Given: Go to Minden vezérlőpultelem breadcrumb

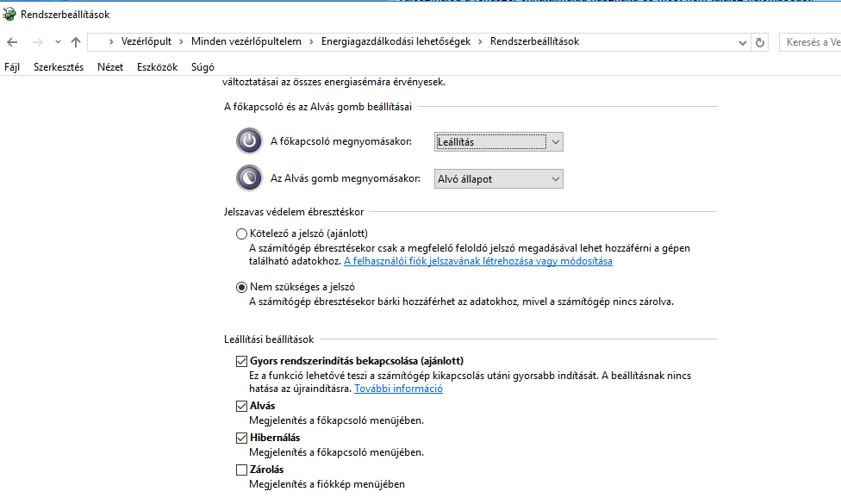Looking at the screenshot, I should [246, 41].
